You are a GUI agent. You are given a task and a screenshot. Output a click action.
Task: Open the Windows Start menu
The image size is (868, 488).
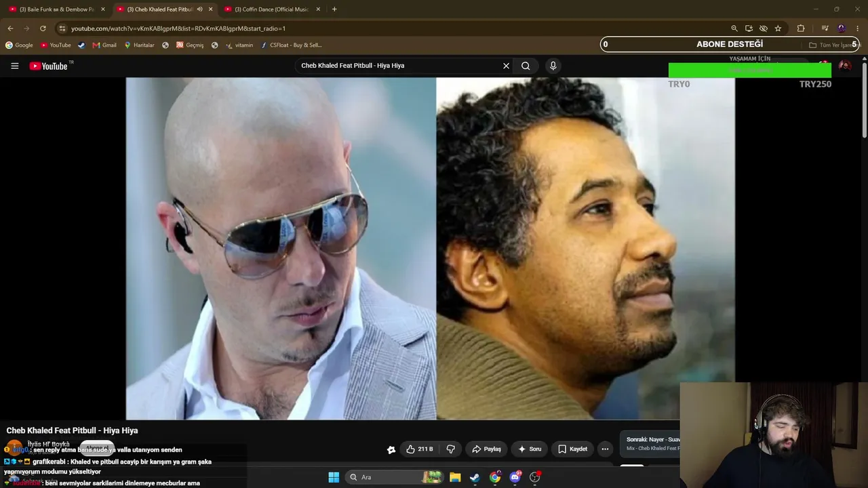pyautogui.click(x=334, y=477)
